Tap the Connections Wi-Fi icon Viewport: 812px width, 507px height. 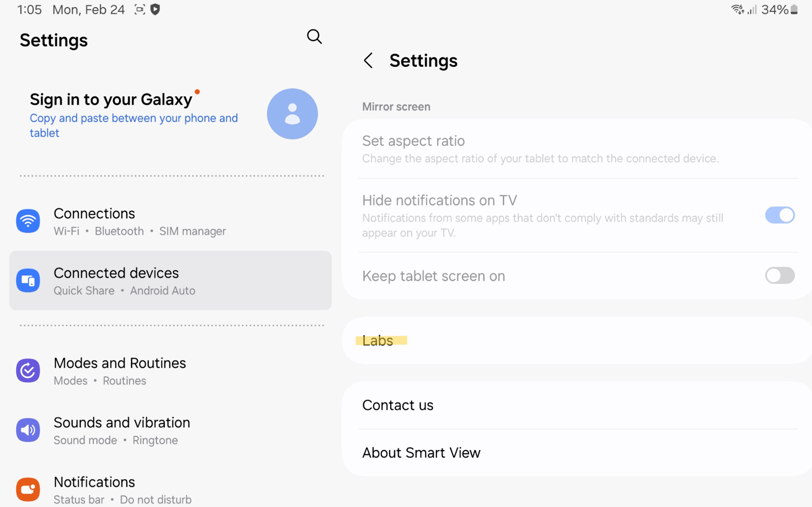[28, 221]
